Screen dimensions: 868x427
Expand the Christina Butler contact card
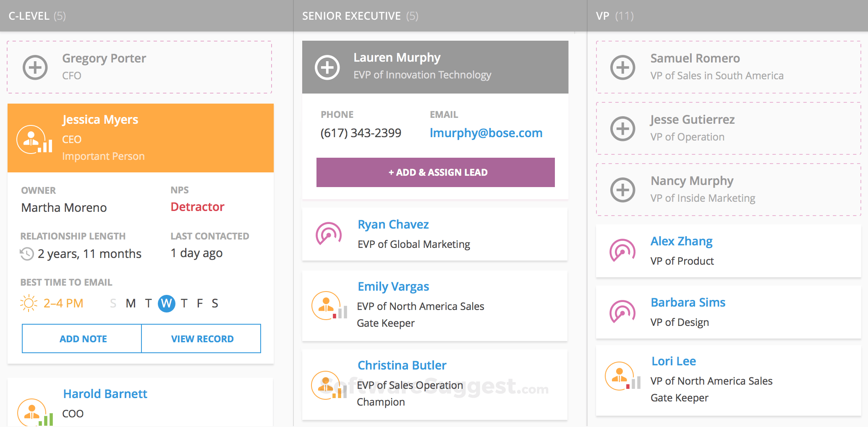click(x=435, y=384)
